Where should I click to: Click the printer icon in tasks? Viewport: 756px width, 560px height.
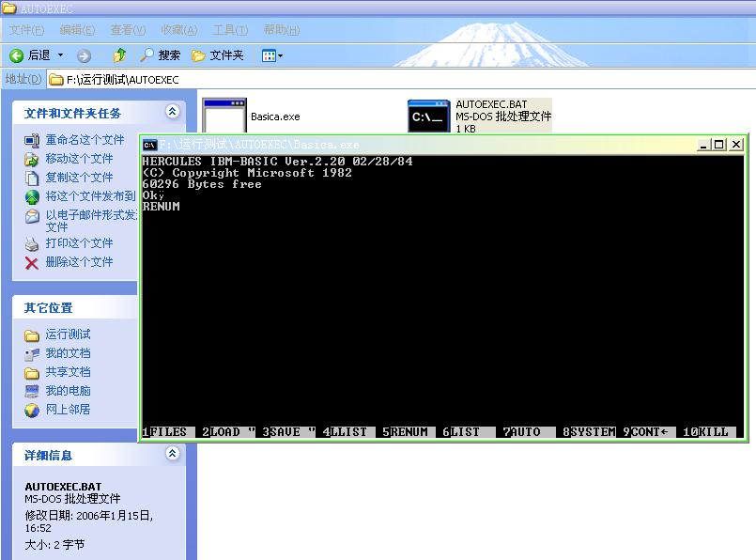32,244
